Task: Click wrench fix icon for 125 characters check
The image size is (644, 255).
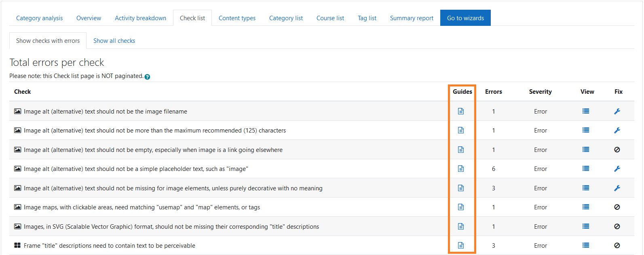Action: (617, 130)
